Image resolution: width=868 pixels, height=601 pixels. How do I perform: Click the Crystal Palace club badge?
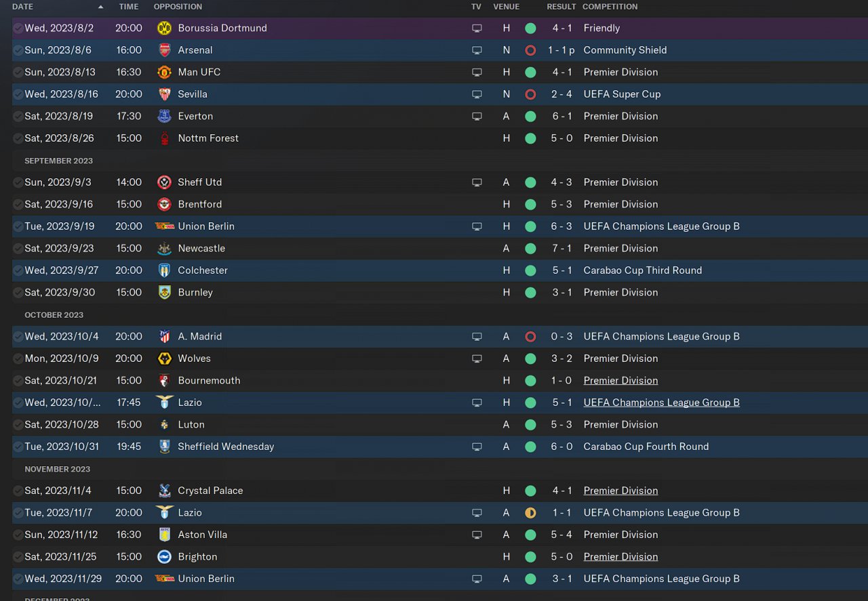pos(164,491)
